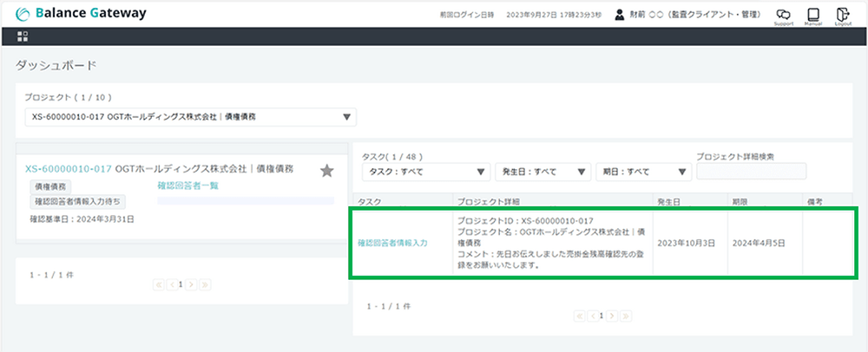868x352 pixels.
Task: Click the プロジェクト詳細検索 search field
Action: click(751, 172)
